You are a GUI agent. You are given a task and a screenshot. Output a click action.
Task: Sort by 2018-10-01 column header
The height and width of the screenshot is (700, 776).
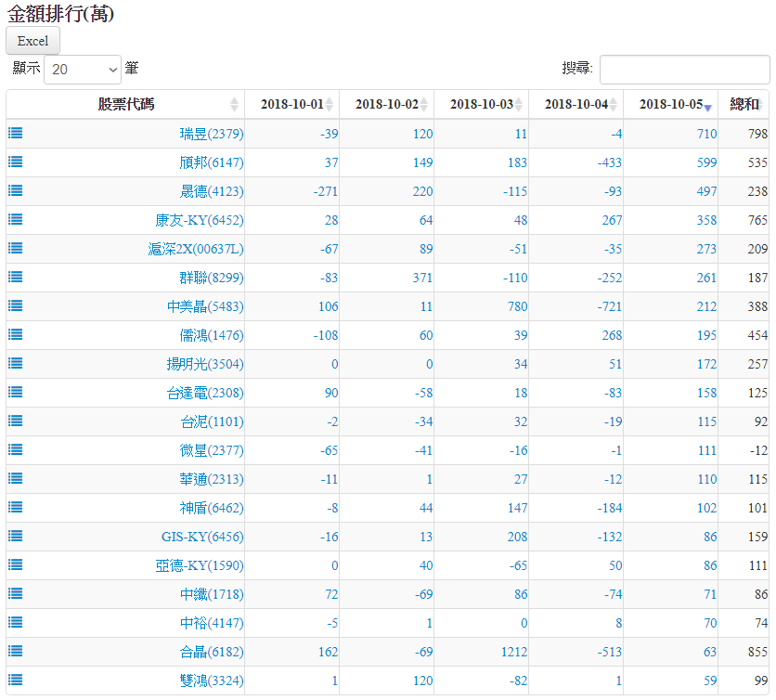(291, 104)
